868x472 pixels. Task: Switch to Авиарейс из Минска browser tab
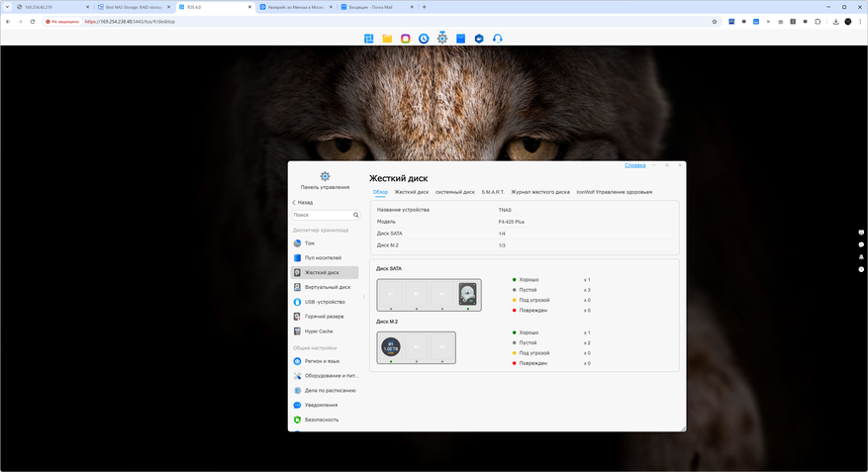[297, 7]
